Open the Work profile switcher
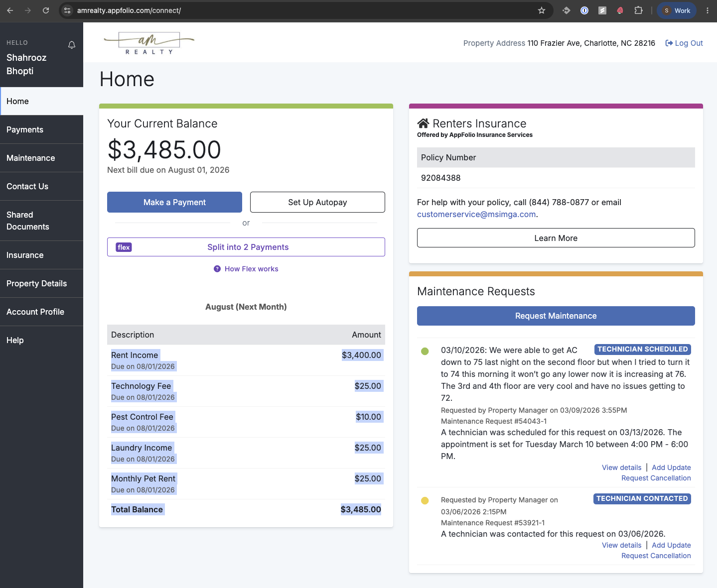This screenshot has width=717, height=588. coord(676,10)
